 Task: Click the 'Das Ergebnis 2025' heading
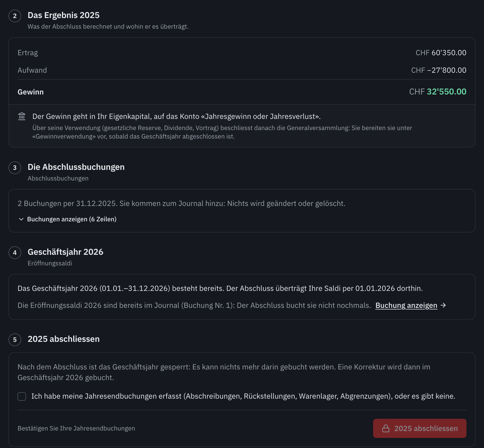[64, 15]
